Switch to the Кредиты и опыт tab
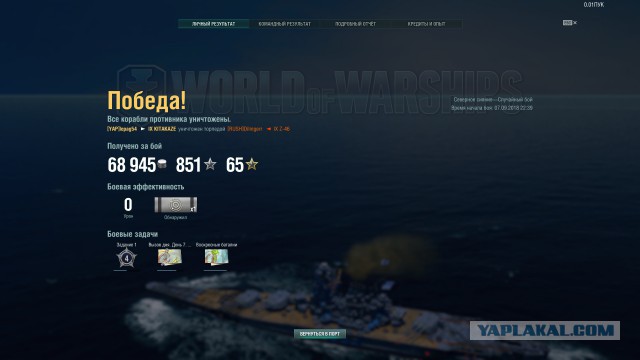Image resolution: width=640 pixels, height=360 pixels. click(427, 24)
